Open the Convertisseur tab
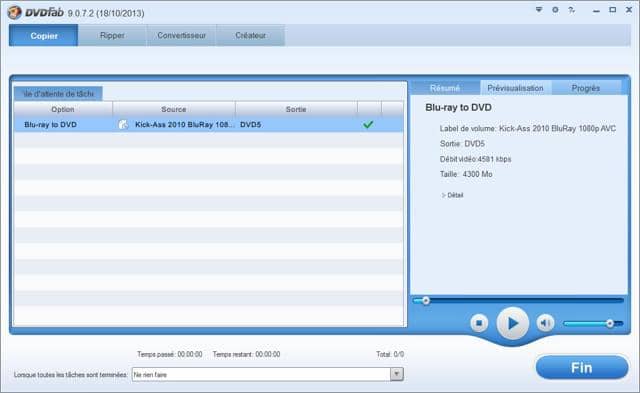This screenshot has height=393, width=640. (x=182, y=36)
